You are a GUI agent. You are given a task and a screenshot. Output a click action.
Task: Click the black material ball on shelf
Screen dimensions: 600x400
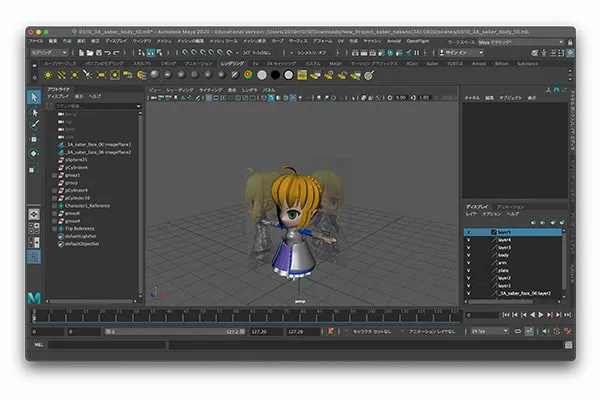pos(275,75)
